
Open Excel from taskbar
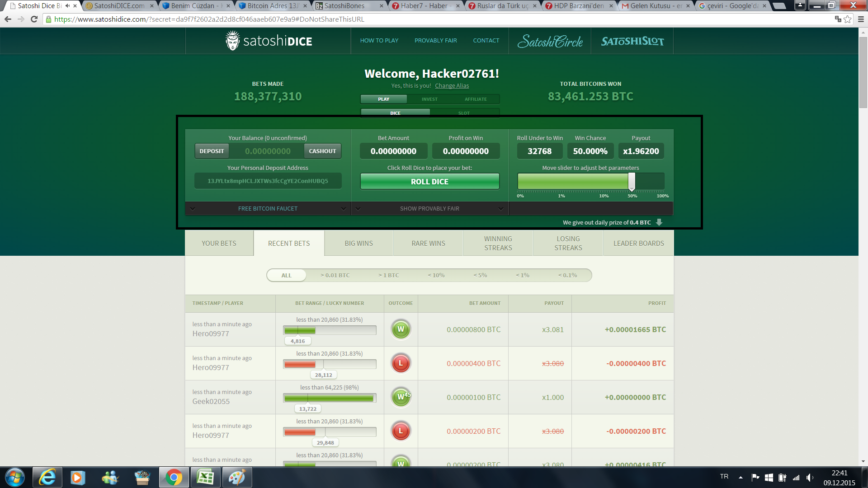click(x=205, y=478)
